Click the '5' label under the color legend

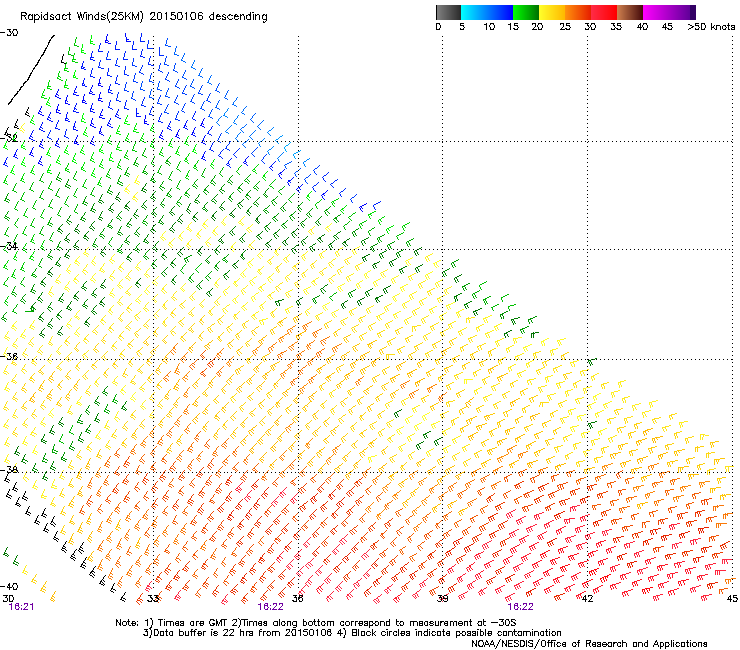[462, 27]
